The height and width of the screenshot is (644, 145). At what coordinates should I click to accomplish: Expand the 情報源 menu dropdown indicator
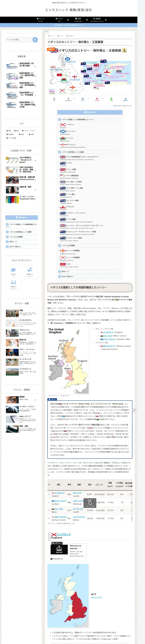pyautogui.click(x=106, y=20)
